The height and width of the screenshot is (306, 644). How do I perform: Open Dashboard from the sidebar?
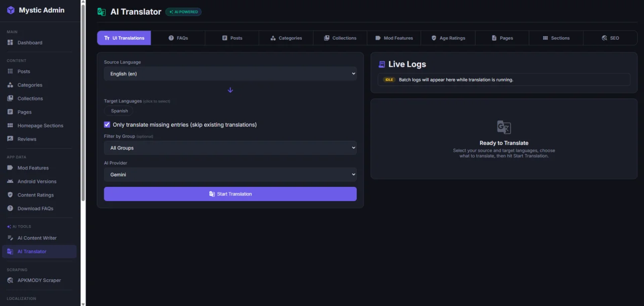tap(39, 43)
